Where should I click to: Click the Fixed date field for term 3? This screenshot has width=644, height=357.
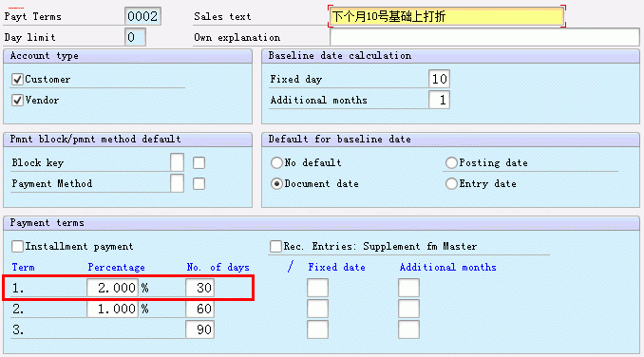[317, 329]
